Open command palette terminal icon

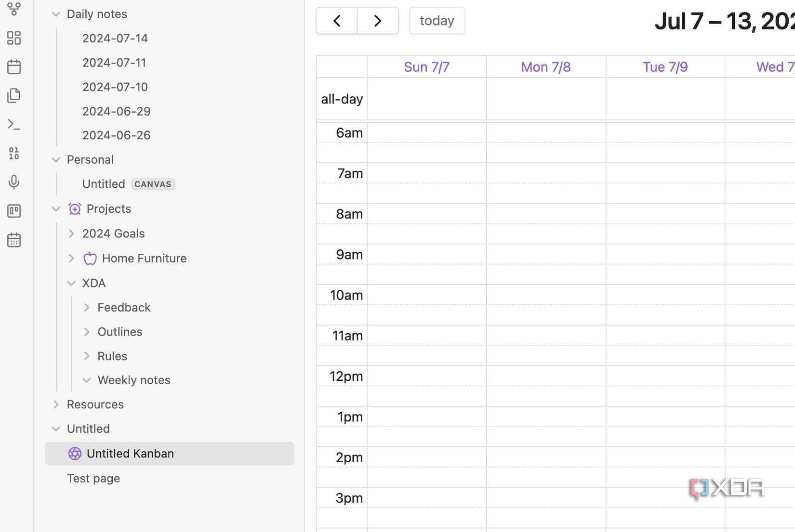pyautogui.click(x=14, y=125)
